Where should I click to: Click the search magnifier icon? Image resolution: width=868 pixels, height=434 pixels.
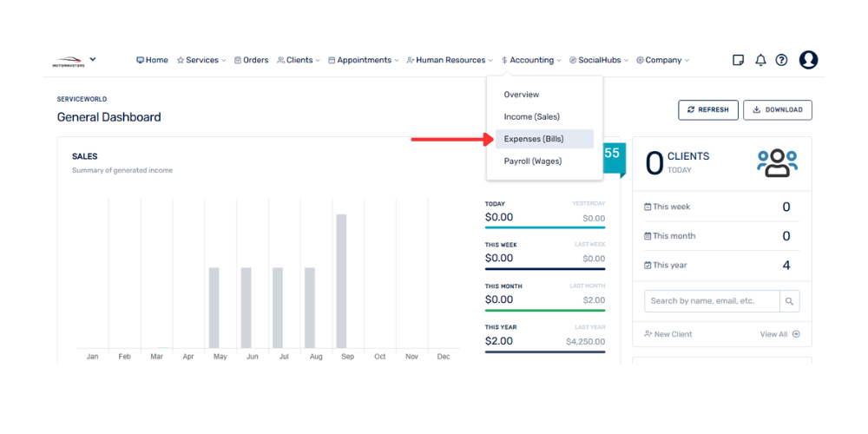click(x=789, y=301)
